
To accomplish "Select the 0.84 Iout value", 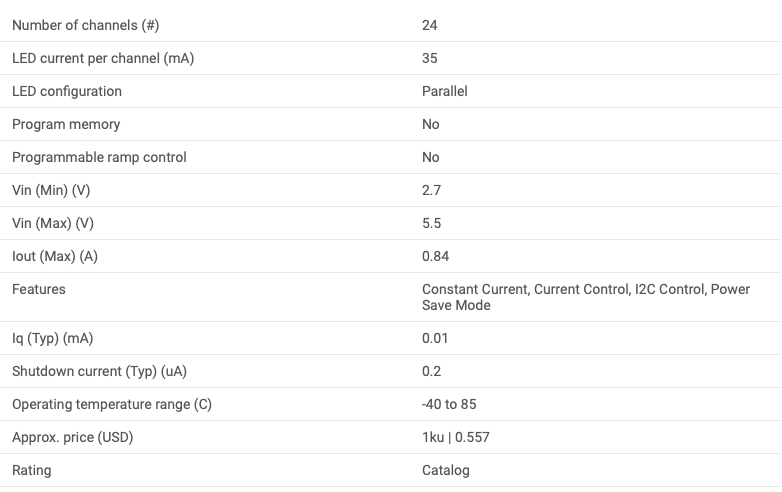I will [x=435, y=256].
